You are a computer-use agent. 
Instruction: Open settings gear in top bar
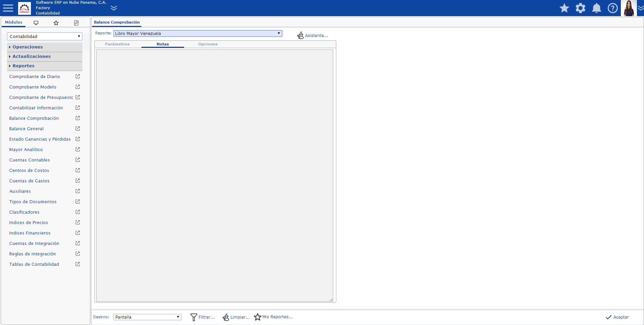point(581,8)
